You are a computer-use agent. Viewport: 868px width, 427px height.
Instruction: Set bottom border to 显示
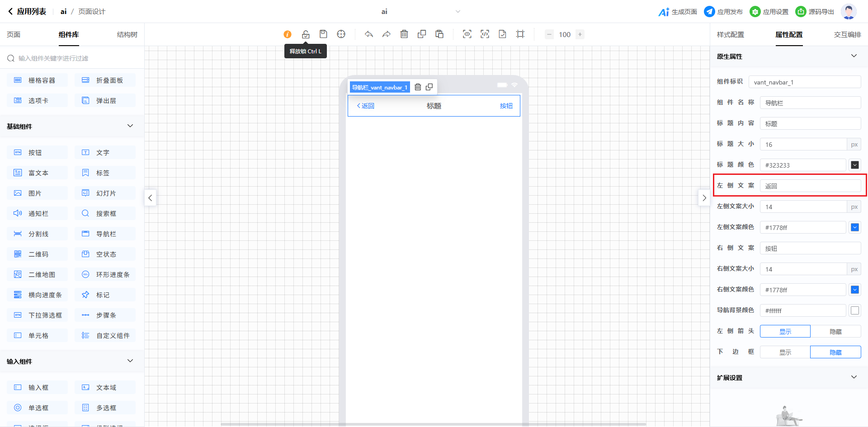click(785, 352)
